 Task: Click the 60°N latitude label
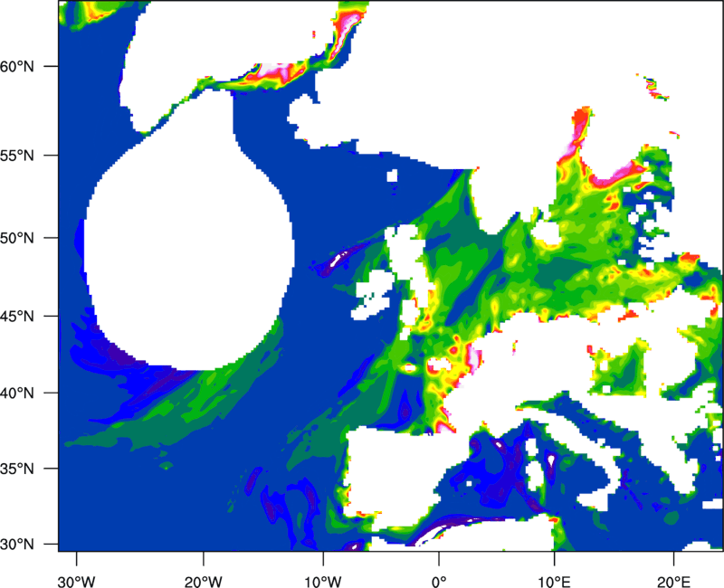[x=17, y=66]
